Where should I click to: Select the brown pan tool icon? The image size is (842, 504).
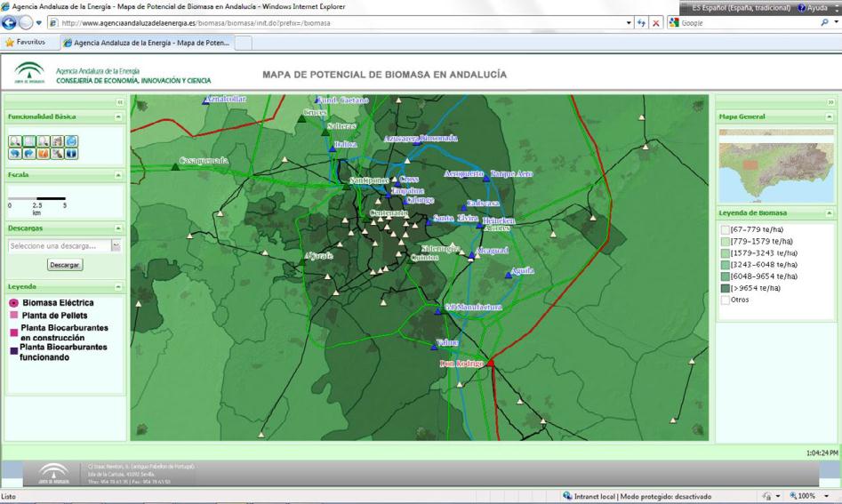(57, 141)
